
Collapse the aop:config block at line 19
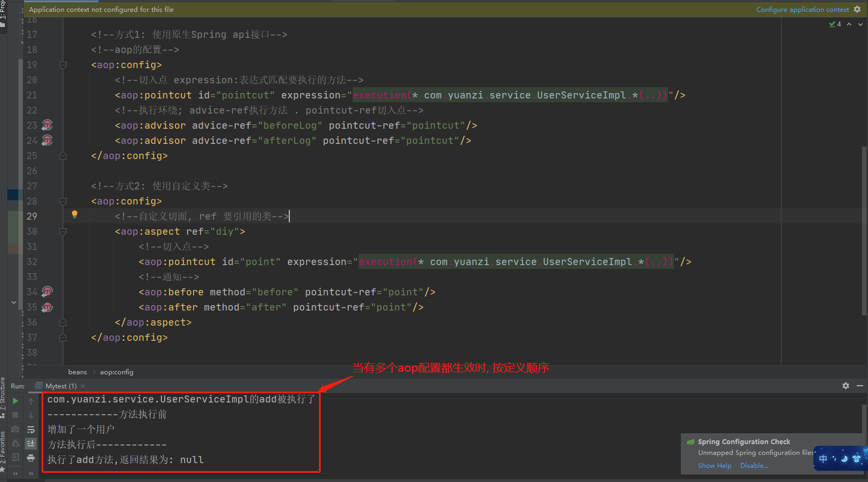[x=63, y=65]
